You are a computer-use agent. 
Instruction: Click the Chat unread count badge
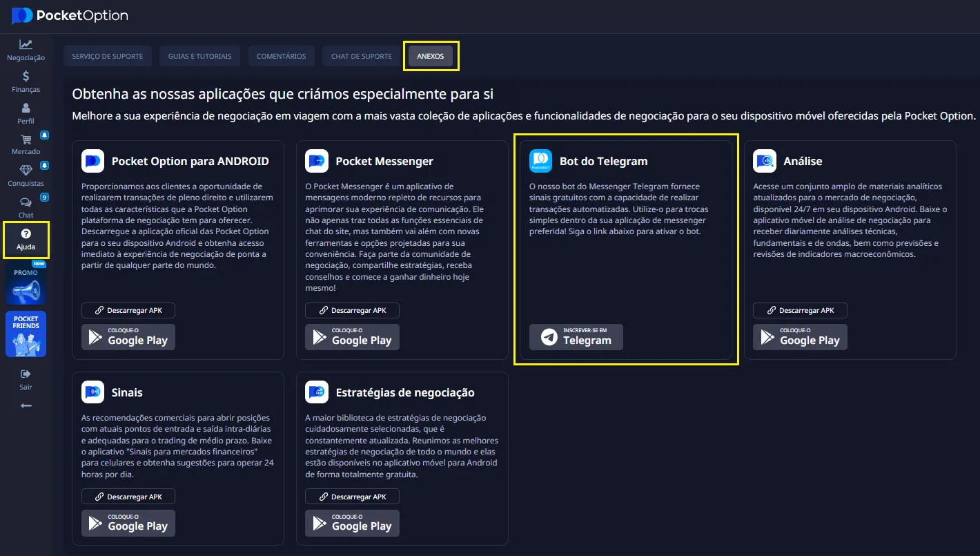tap(44, 198)
